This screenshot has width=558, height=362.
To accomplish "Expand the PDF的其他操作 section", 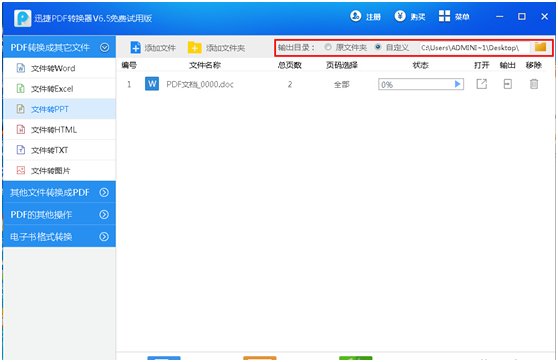I will [x=59, y=214].
